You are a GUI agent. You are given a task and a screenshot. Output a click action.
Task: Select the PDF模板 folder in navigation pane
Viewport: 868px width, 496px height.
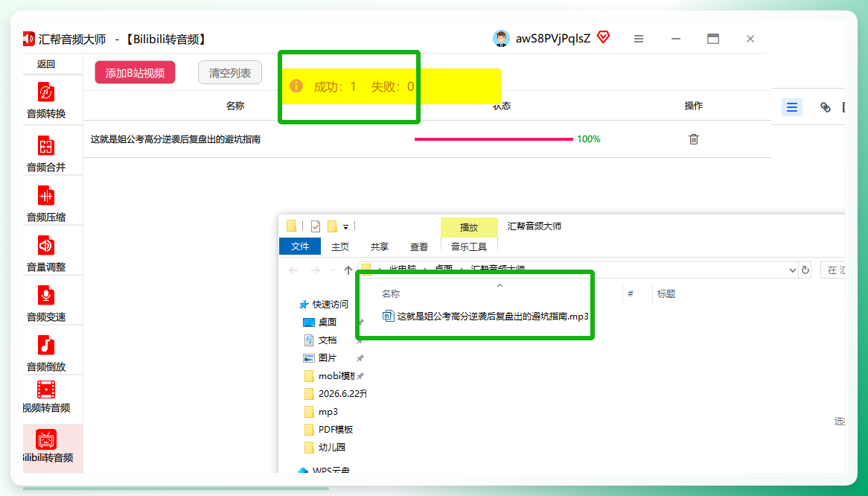coord(329,429)
